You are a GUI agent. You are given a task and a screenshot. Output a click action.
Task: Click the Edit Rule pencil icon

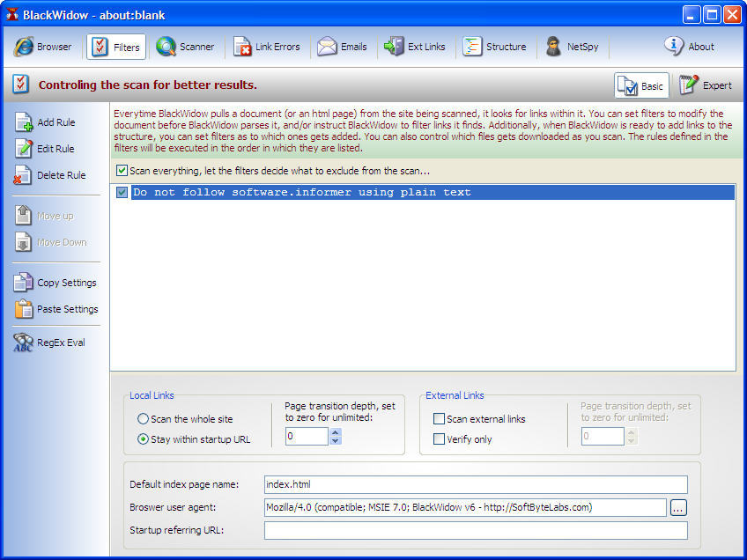click(x=23, y=149)
